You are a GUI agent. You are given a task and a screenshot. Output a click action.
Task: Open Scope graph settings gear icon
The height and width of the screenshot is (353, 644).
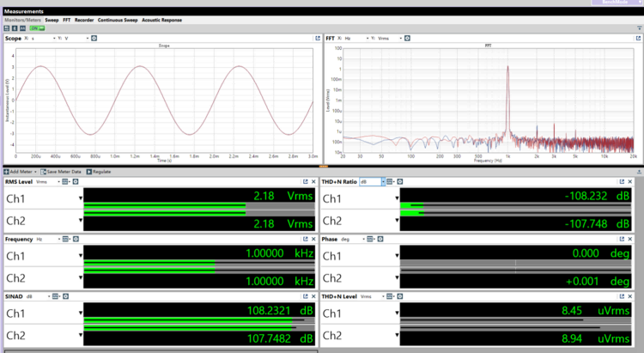pos(94,39)
